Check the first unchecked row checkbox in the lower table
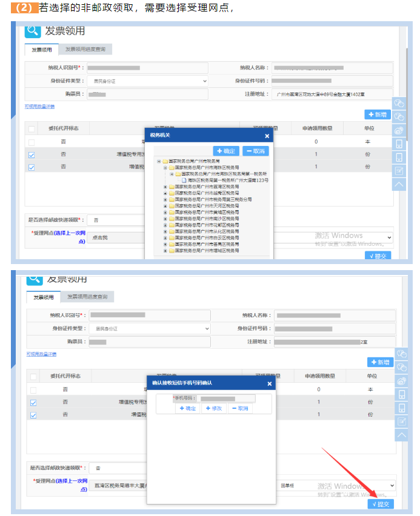 pyautogui.click(x=33, y=390)
